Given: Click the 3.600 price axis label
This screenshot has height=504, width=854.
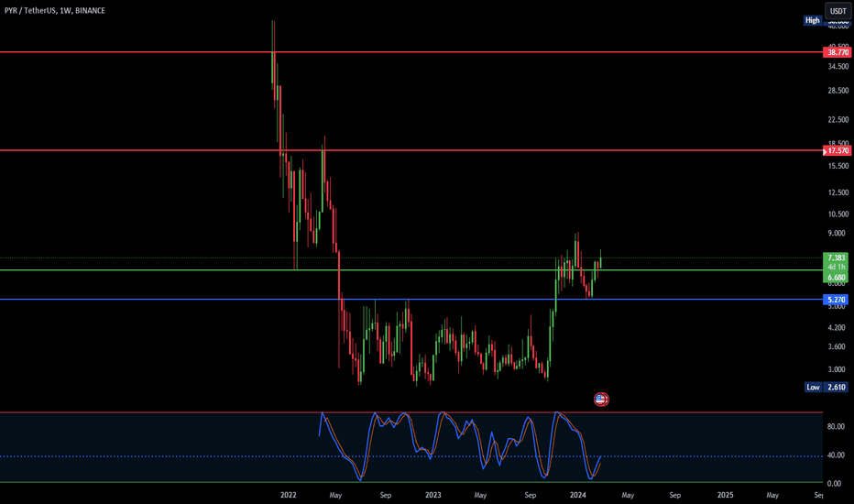Looking at the screenshot, I should click(836, 346).
